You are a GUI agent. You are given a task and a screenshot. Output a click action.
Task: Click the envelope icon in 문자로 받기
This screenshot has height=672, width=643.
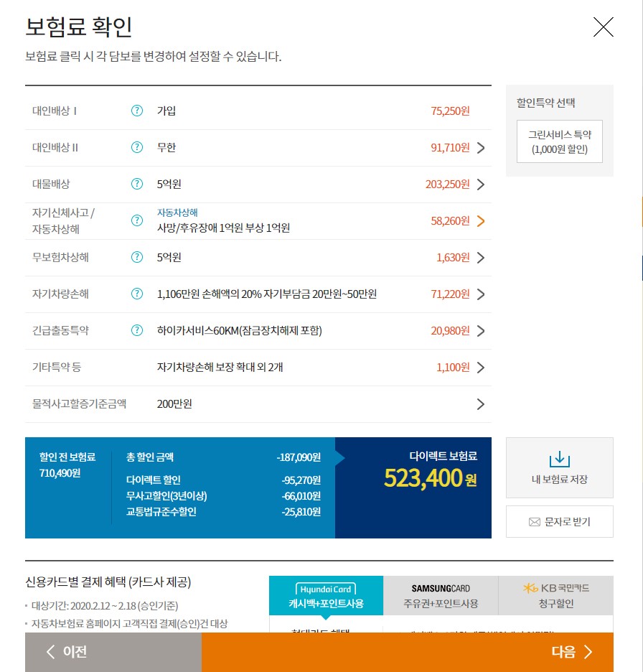(x=535, y=522)
